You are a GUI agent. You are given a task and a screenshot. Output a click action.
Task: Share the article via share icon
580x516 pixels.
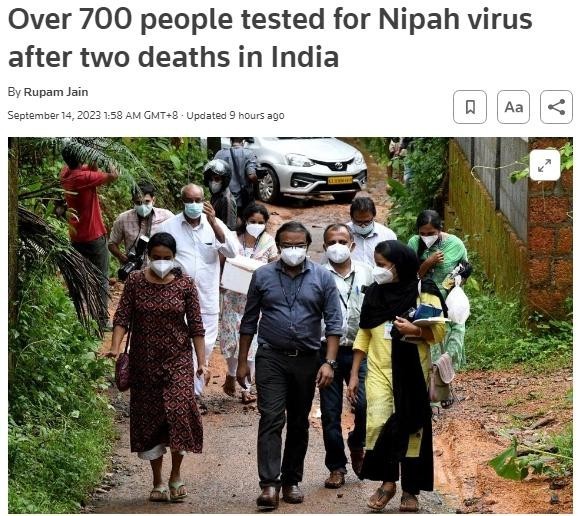556,107
